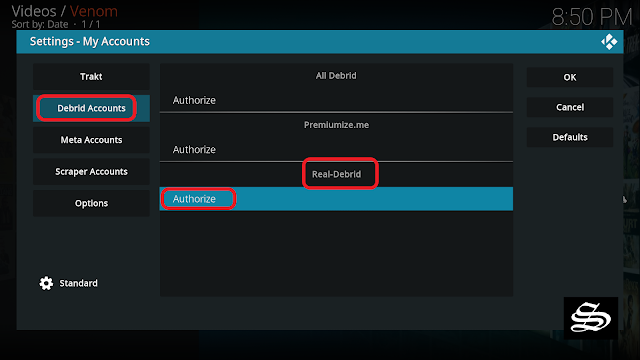
Task: Click the 8:50 PM clock
Action: (591, 17)
